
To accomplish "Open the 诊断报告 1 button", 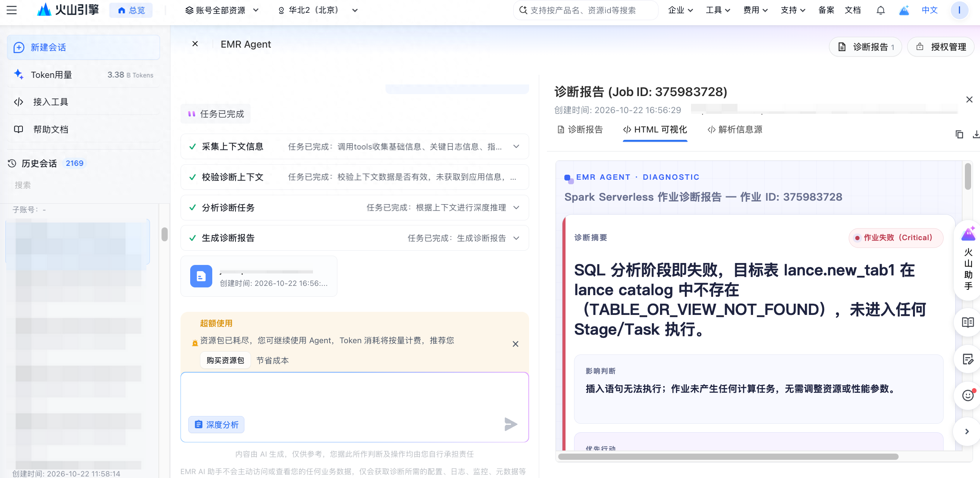I will pos(865,47).
